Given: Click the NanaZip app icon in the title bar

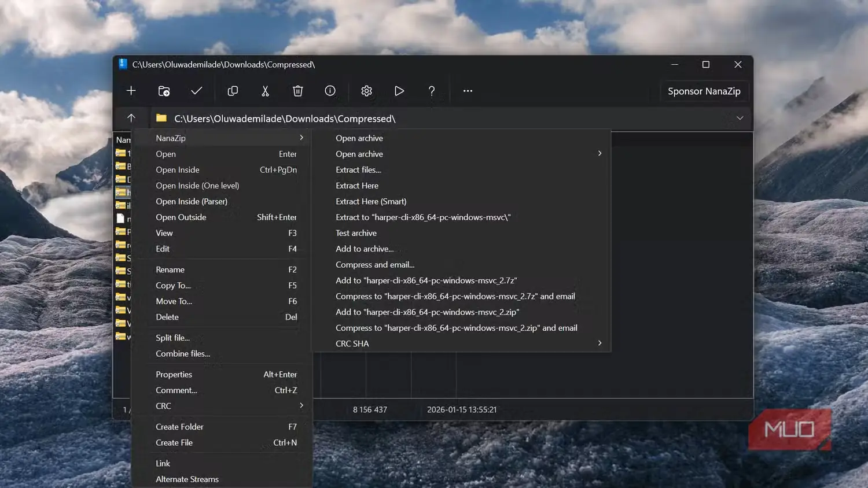Looking at the screenshot, I should (123, 64).
